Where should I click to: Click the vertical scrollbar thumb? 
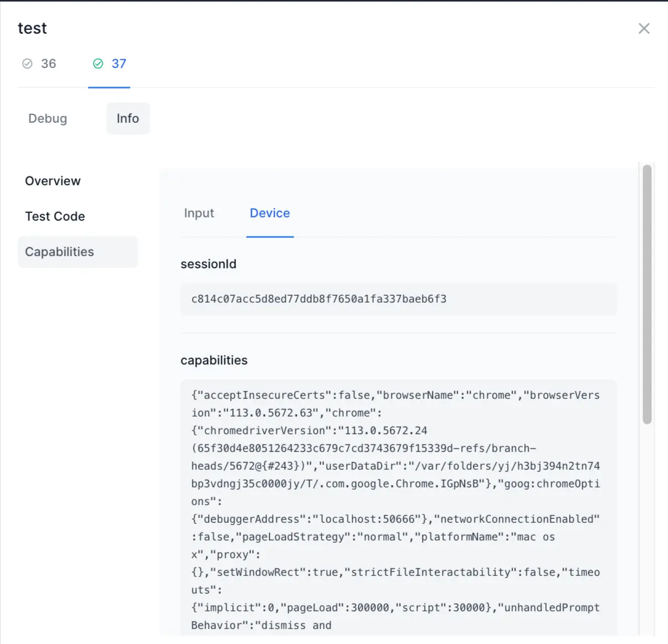coord(647,293)
